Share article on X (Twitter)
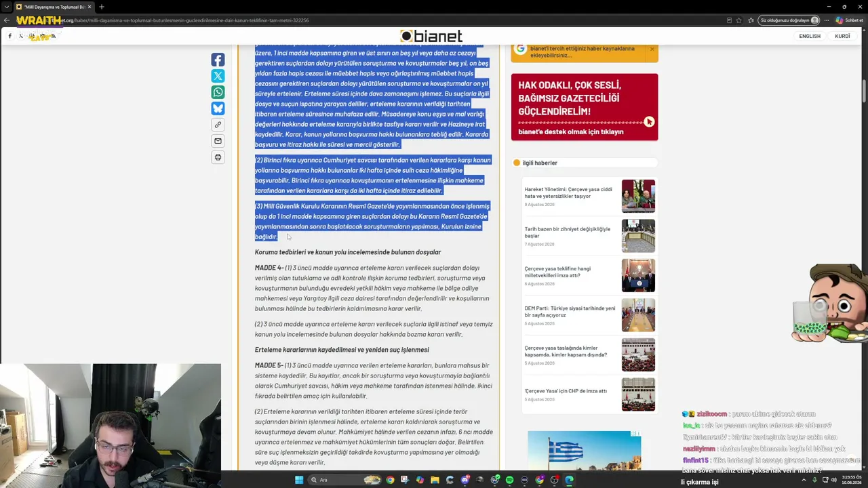Screen dimensions: 868x488 pos(218,76)
